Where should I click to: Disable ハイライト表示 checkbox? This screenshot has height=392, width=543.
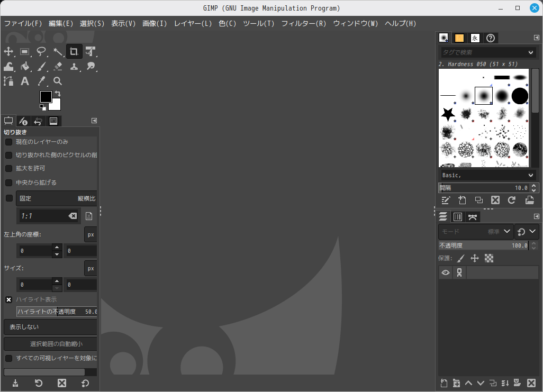(8, 299)
